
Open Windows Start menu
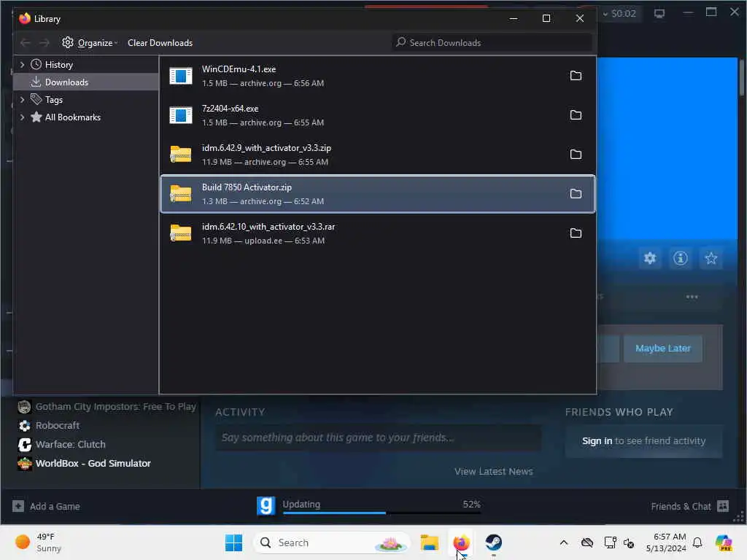coord(233,542)
